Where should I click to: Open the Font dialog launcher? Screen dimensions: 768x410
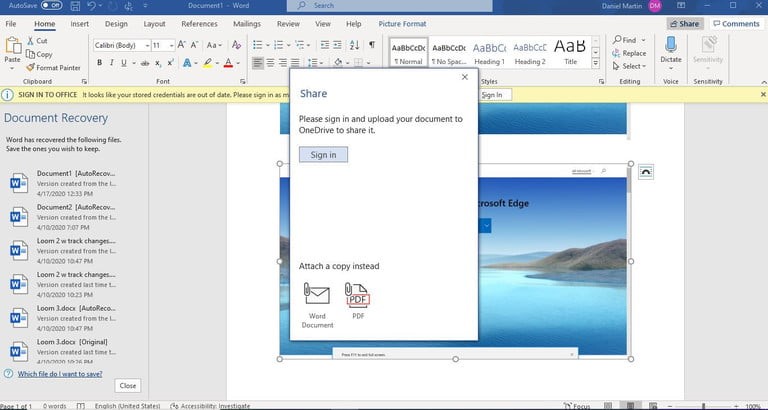[x=243, y=82]
